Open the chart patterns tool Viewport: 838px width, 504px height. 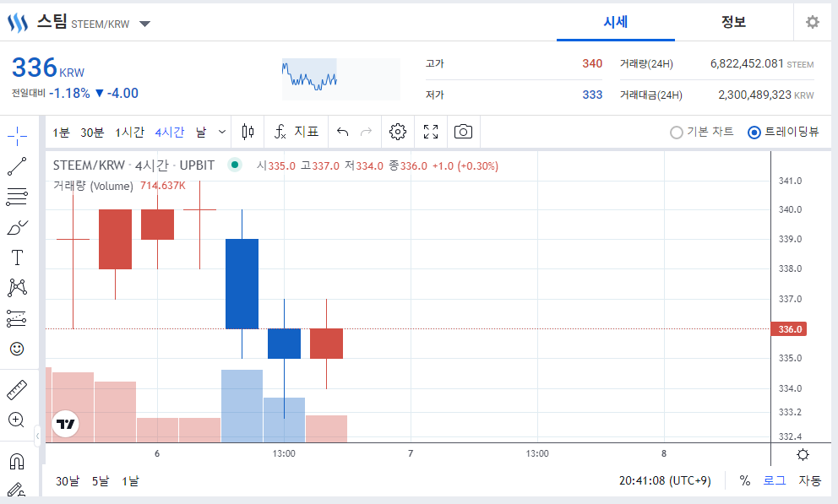pos(17,287)
